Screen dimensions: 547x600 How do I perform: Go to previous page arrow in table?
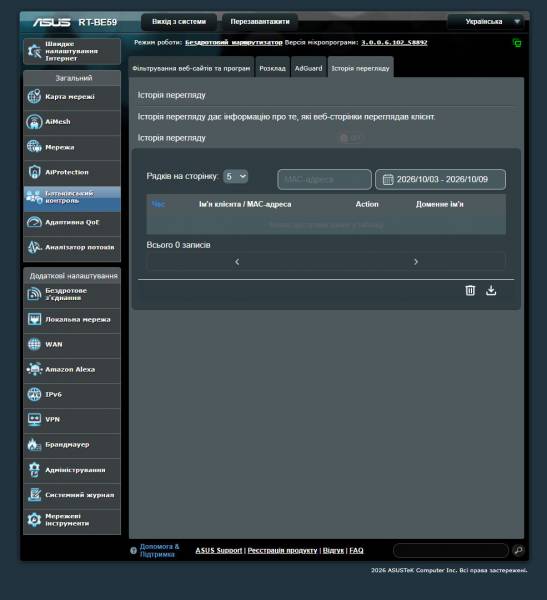(x=237, y=262)
